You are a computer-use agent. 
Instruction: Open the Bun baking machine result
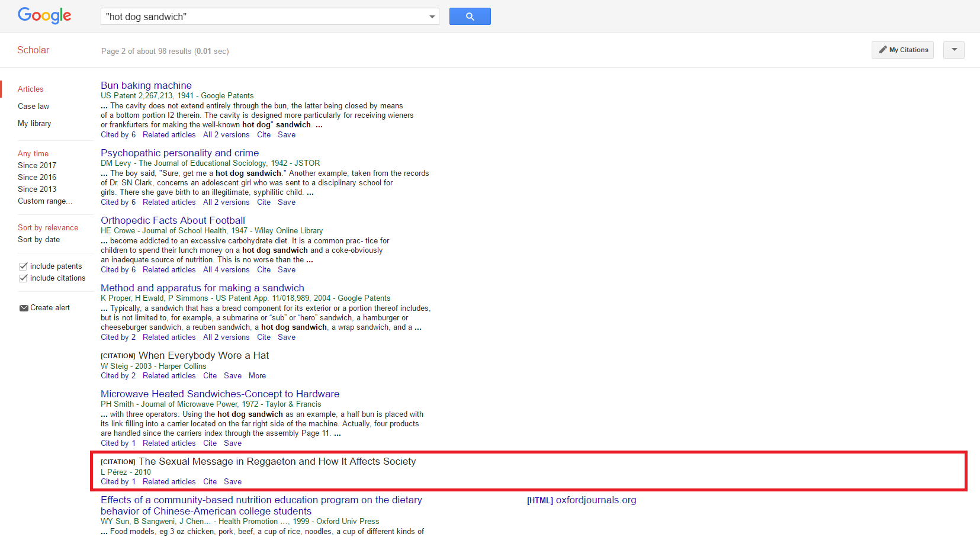[146, 86]
